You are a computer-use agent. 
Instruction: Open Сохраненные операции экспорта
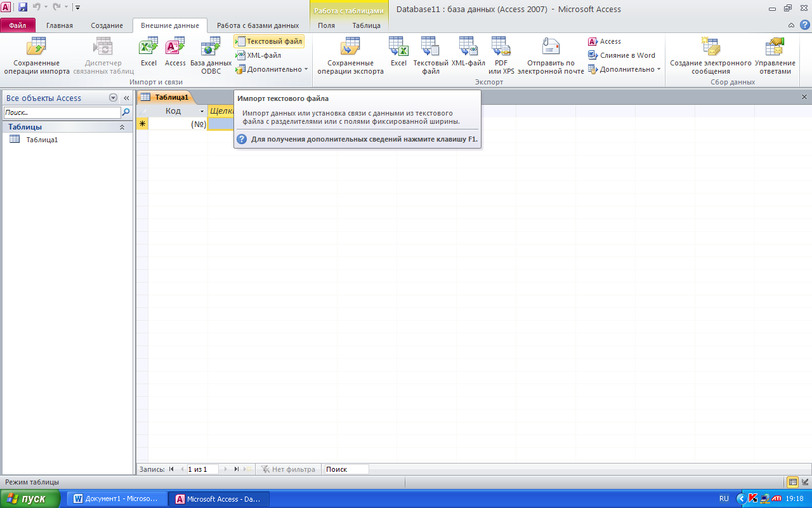(350, 57)
